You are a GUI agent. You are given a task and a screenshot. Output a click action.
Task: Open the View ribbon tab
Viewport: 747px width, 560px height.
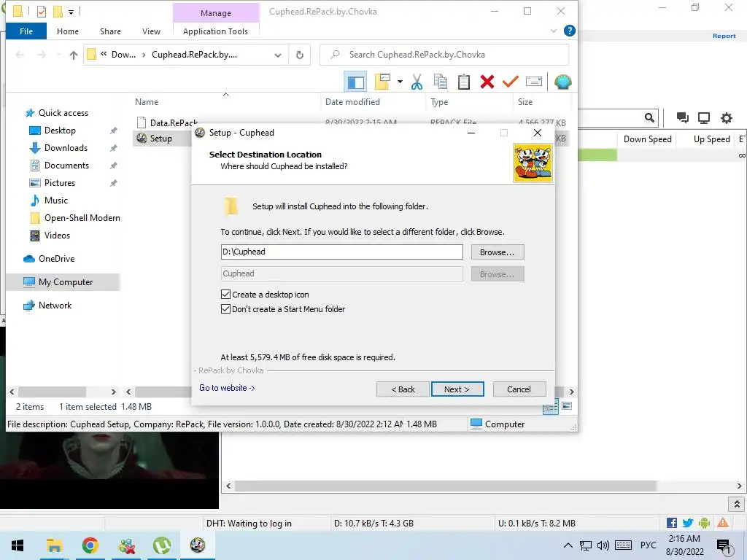pyautogui.click(x=151, y=31)
